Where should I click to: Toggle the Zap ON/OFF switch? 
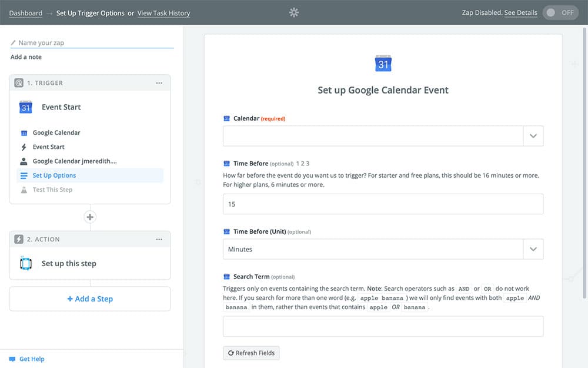[560, 13]
